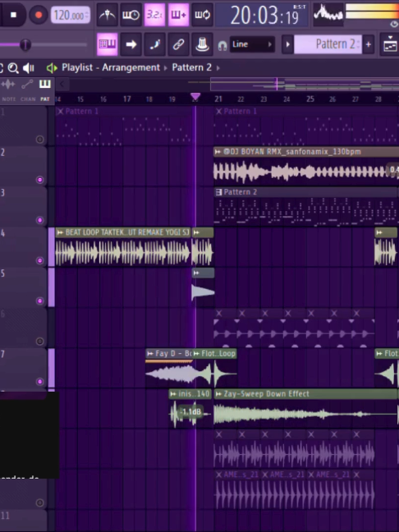The height and width of the screenshot is (532, 399).
Task: Toggle mute on track 3
Action: pyautogui.click(x=39, y=220)
